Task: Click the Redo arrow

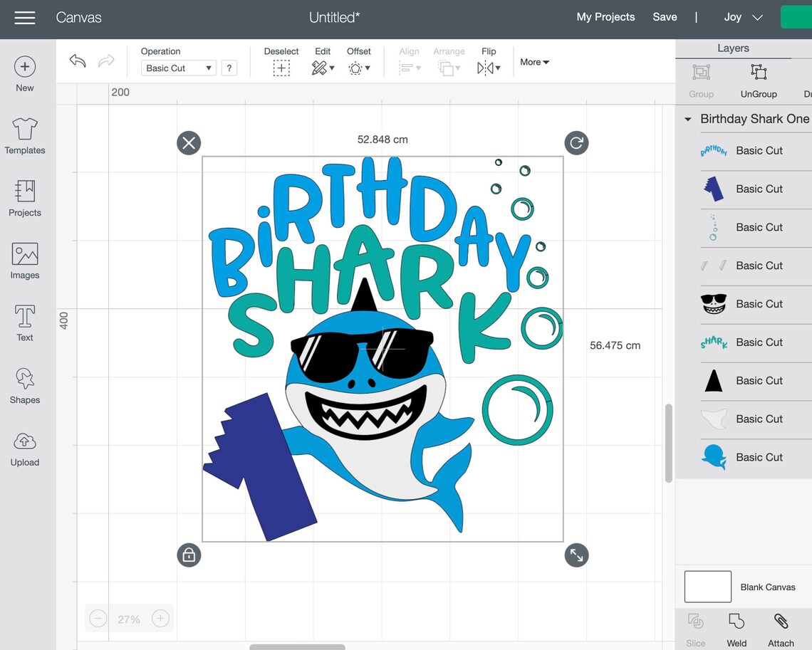Action: [105, 61]
